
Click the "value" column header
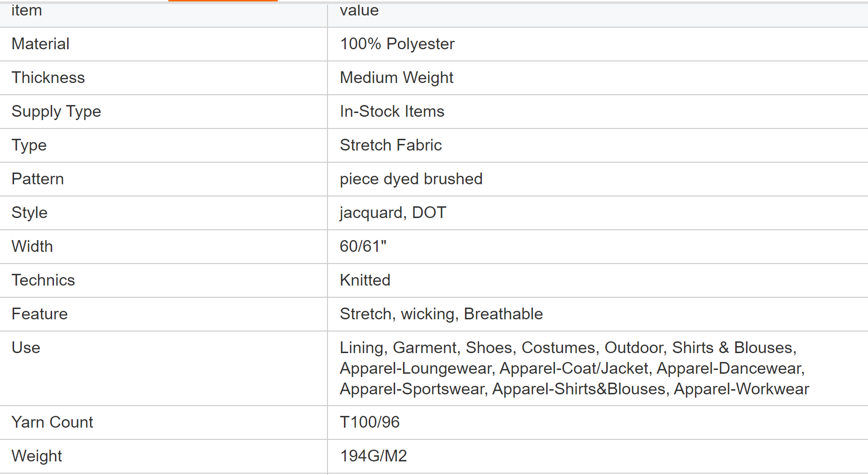359,10
